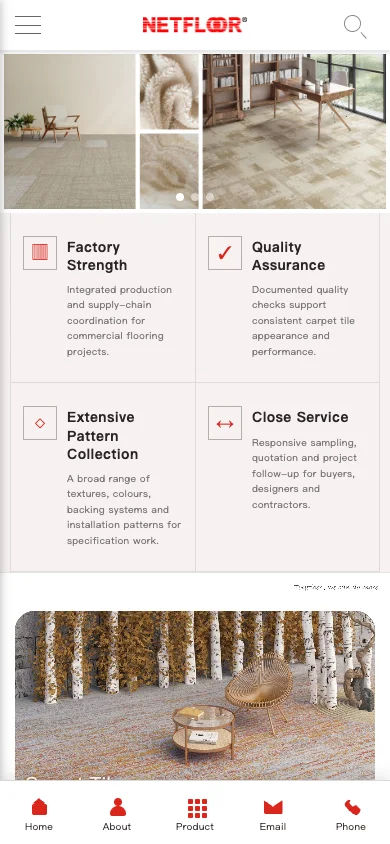Open the hamburger navigation menu
The height and width of the screenshot is (844, 390).
pos(28,25)
